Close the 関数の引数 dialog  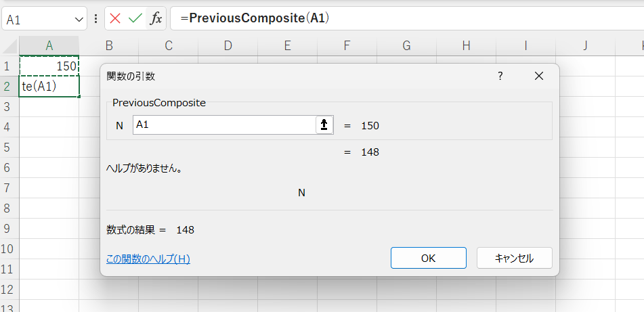pos(538,76)
